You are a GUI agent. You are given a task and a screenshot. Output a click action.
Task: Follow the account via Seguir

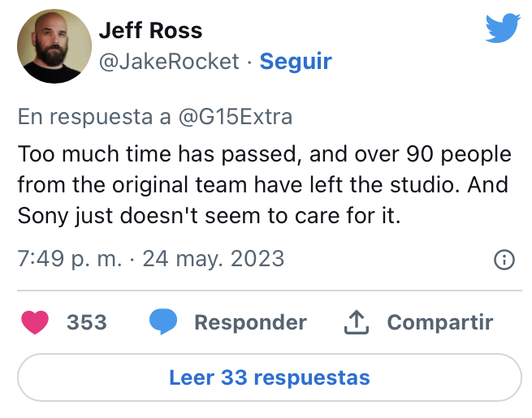(x=296, y=62)
